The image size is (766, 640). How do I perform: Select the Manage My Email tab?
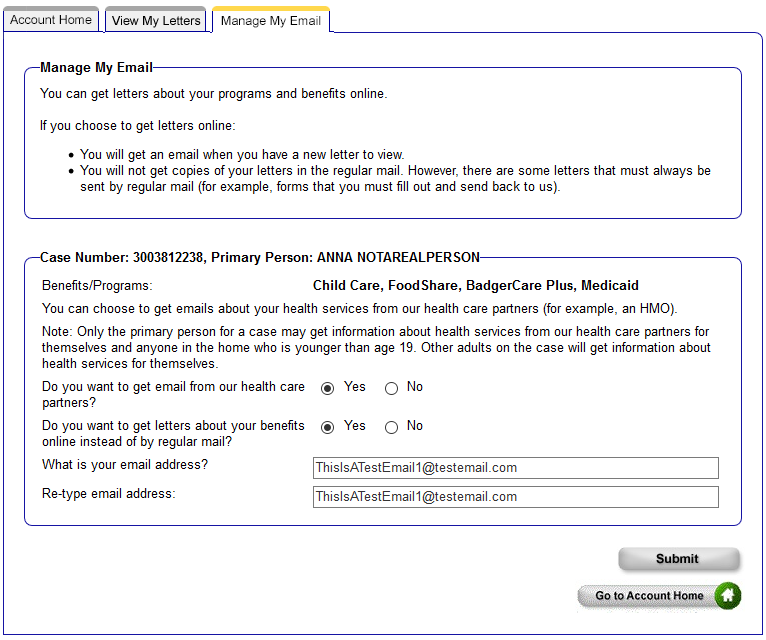point(271,20)
